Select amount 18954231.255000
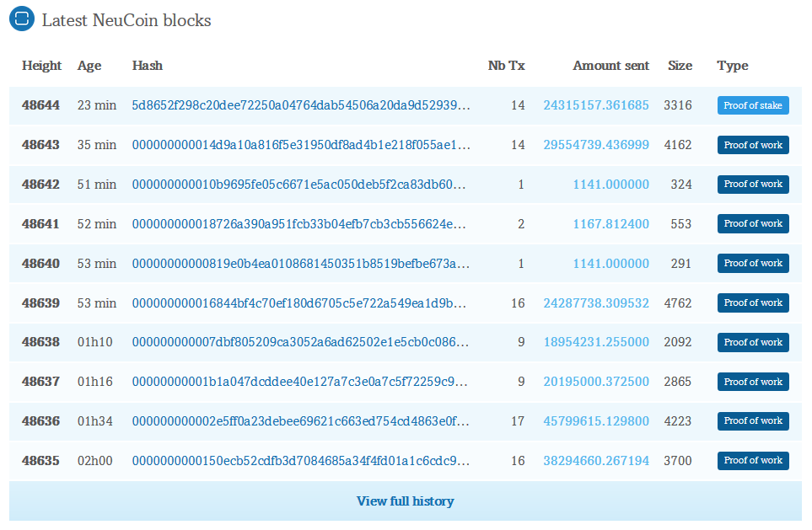Viewport: 812px width, 530px height. (x=596, y=342)
